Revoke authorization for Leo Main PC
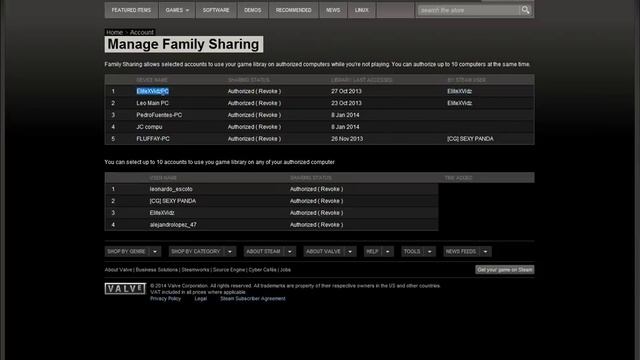This screenshot has height=360, width=640. (x=268, y=103)
